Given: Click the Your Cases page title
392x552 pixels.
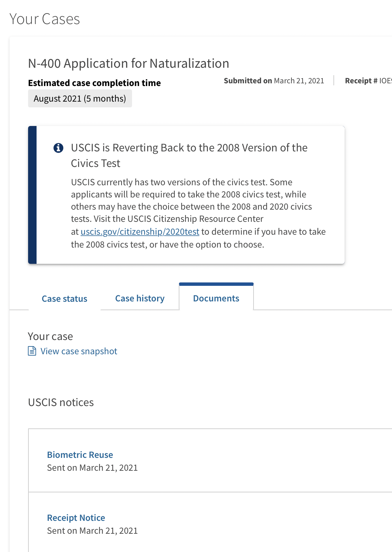Looking at the screenshot, I should (x=45, y=19).
